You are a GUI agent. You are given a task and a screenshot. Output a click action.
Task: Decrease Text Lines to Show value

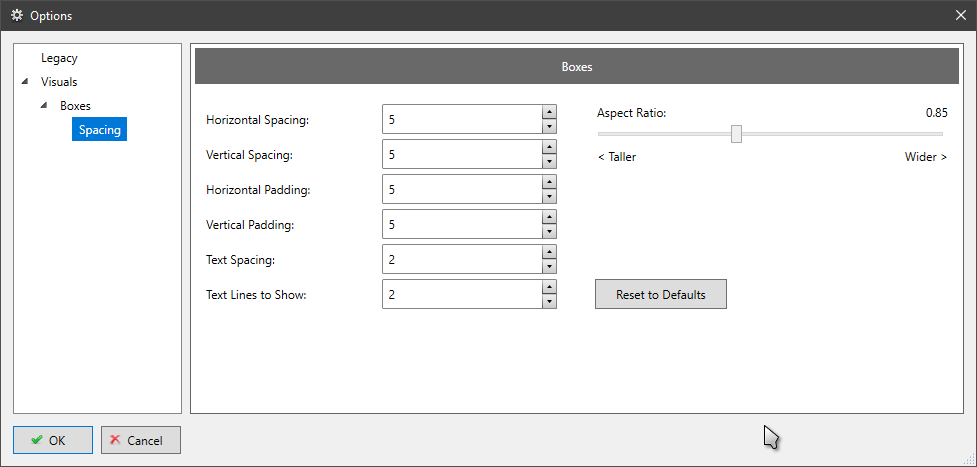[549, 301]
